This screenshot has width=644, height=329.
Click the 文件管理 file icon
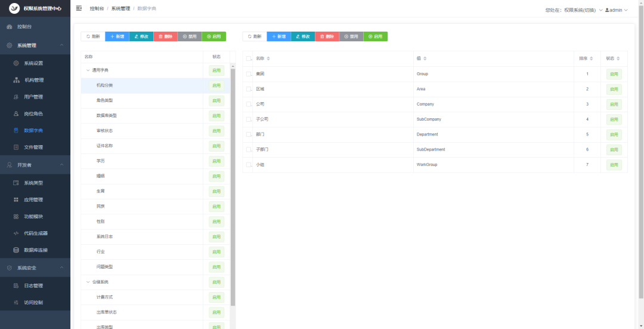click(x=16, y=147)
